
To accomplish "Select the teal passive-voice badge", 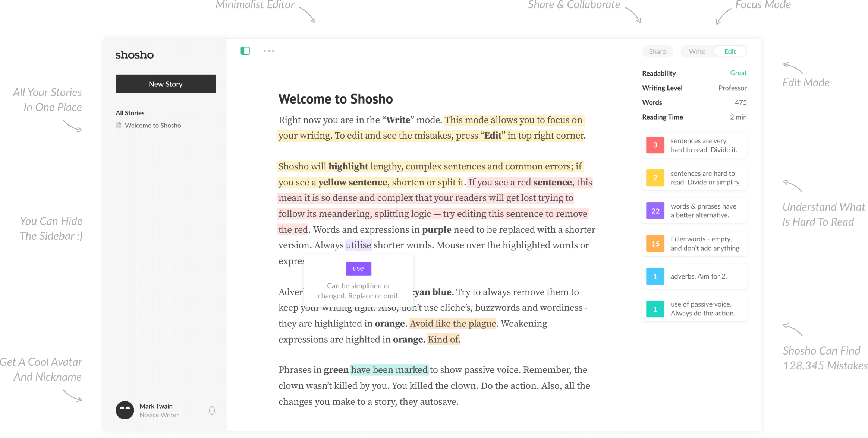I will pyautogui.click(x=655, y=309).
